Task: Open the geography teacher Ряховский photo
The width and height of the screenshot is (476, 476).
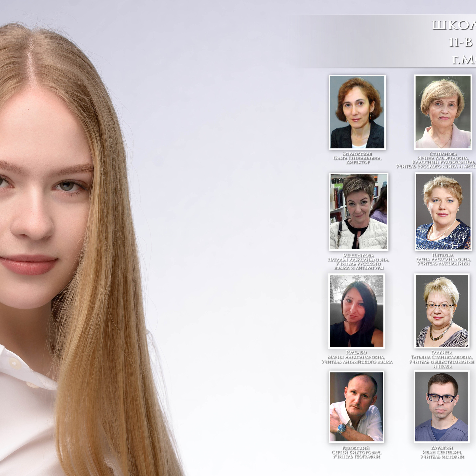Action: coord(356,407)
